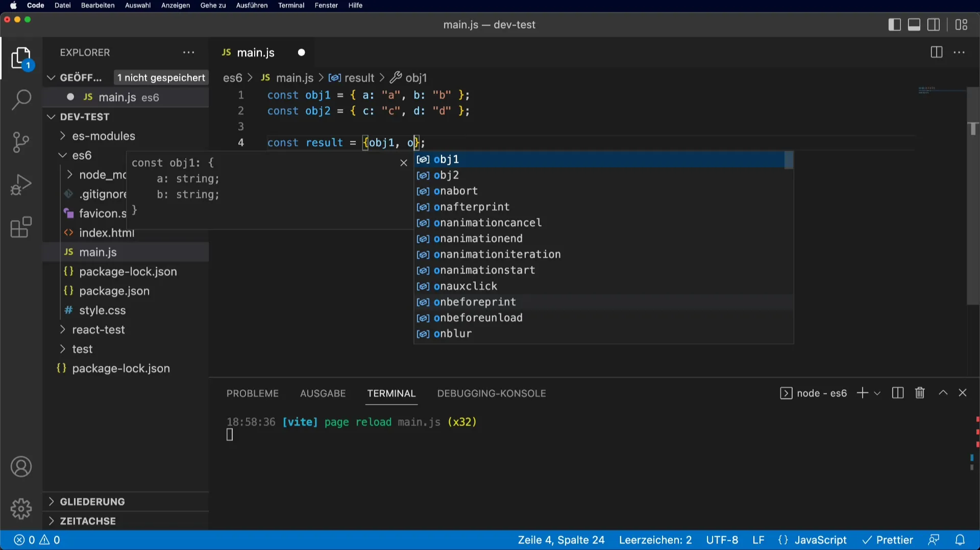The image size is (980, 550).
Task: Change file encoding UTF-8
Action: click(722, 540)
